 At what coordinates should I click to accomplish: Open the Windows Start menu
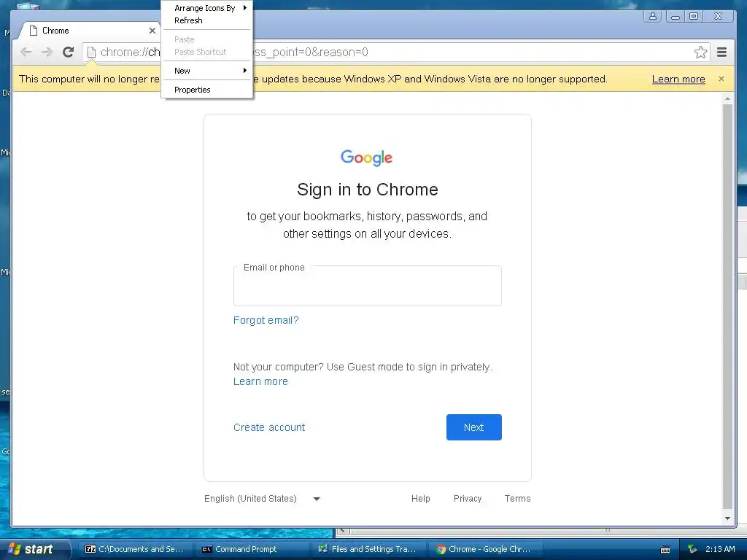point(35,549)
